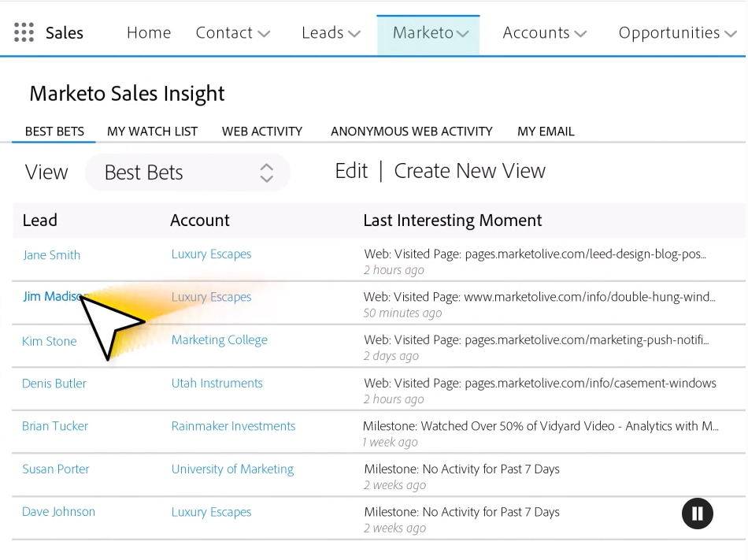Click the "2 days ago" timestamp
Viewport: 748px width, 560px height.
[x=391, y=356]
